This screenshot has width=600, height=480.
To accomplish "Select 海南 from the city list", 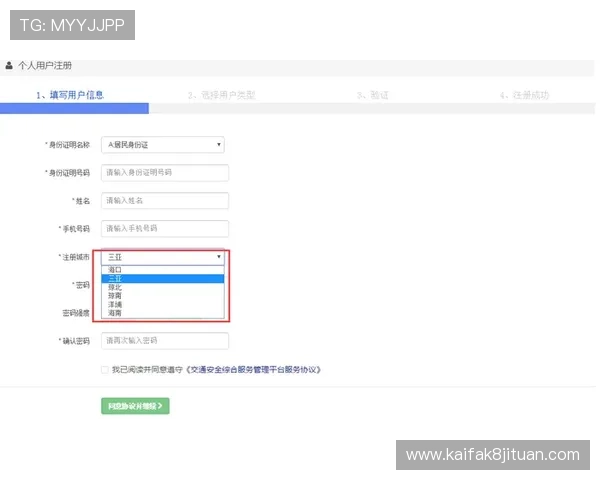I will (163, 313).
